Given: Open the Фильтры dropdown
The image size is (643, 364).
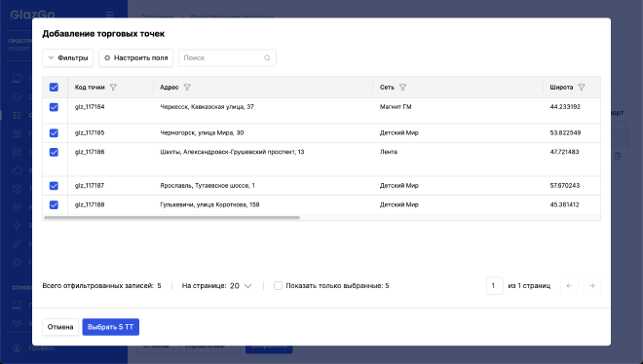Looking at the screenshot, I should pos(67,57).
